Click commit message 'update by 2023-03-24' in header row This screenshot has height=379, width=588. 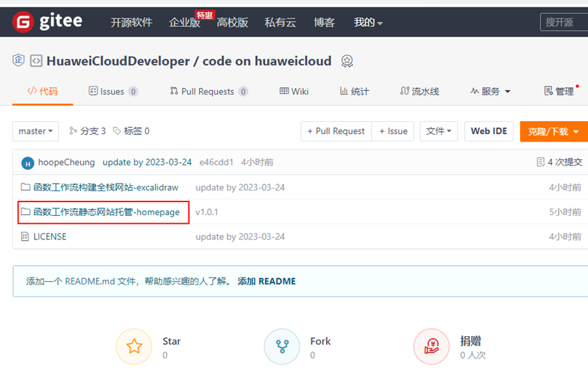click(147, 162)
